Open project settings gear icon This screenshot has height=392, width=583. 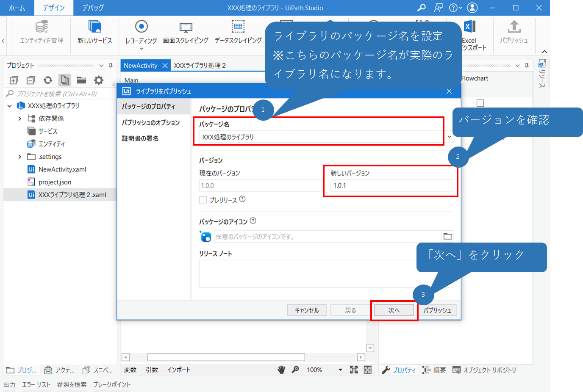(99, 80)
